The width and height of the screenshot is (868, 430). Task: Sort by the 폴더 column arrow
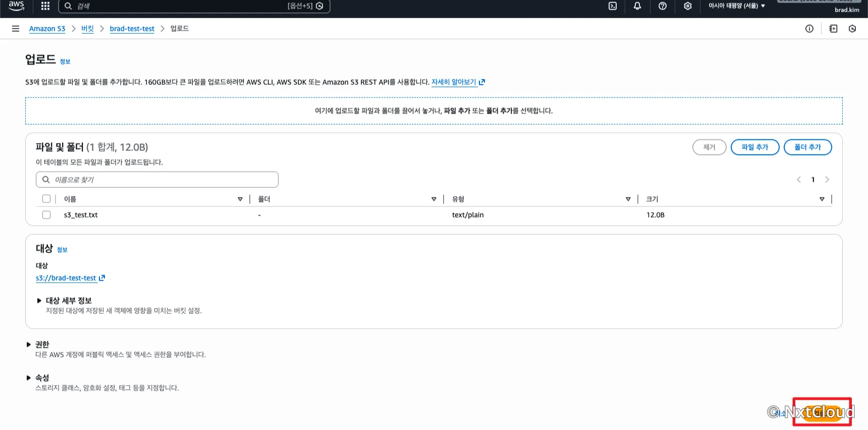(x=433, y=199)
